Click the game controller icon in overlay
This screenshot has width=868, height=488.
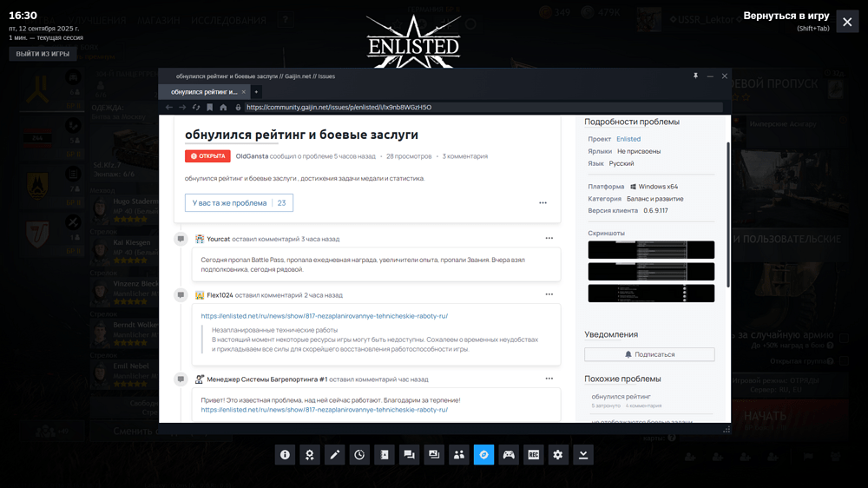click(x=509, y=455)
